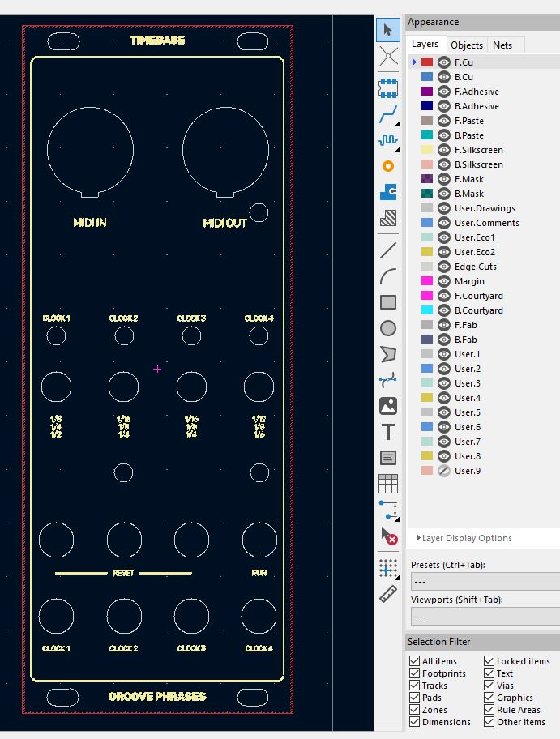This screenshot has height=739, width=560.
Task: Select the Draw Arc tool
Action: [388, 276]
